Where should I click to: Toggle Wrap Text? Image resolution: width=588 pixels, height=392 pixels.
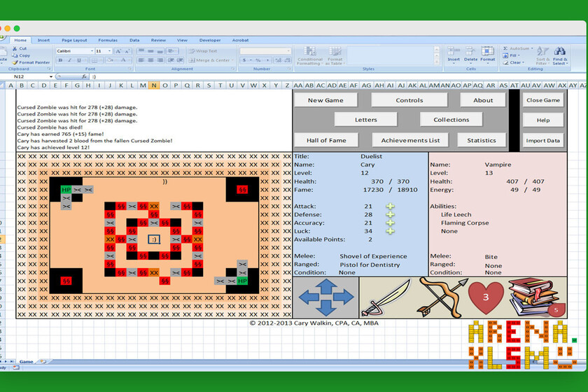click(x=203, y=51)
